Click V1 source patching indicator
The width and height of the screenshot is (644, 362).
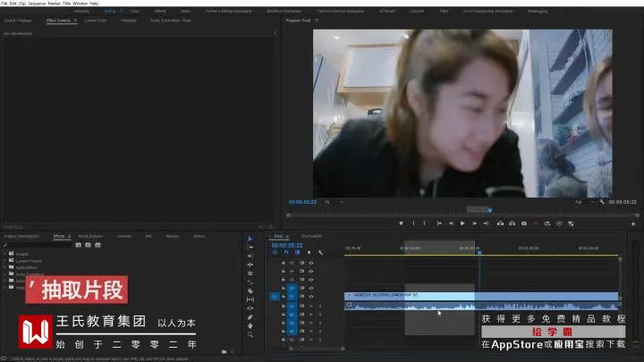(275, 296)
